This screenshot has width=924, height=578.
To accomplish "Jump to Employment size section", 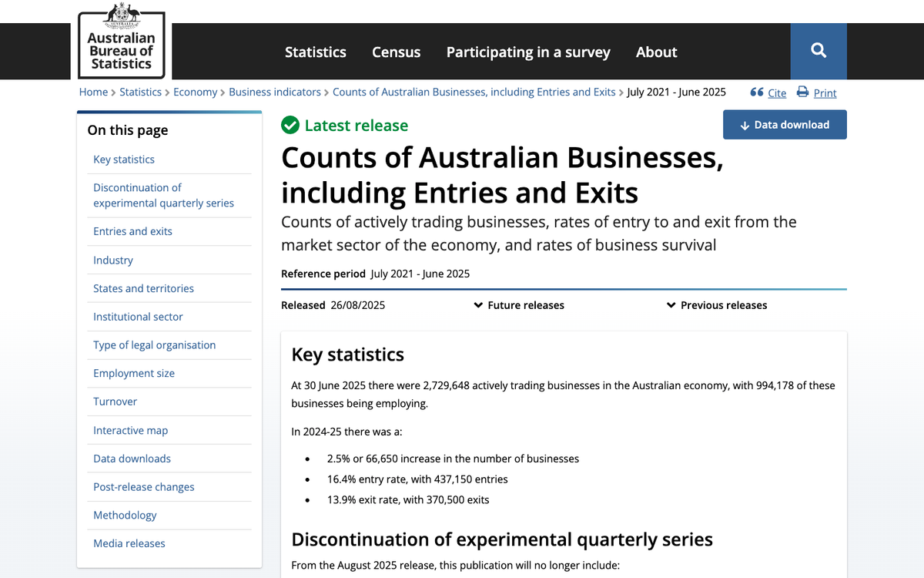I will tap(134, 373).
